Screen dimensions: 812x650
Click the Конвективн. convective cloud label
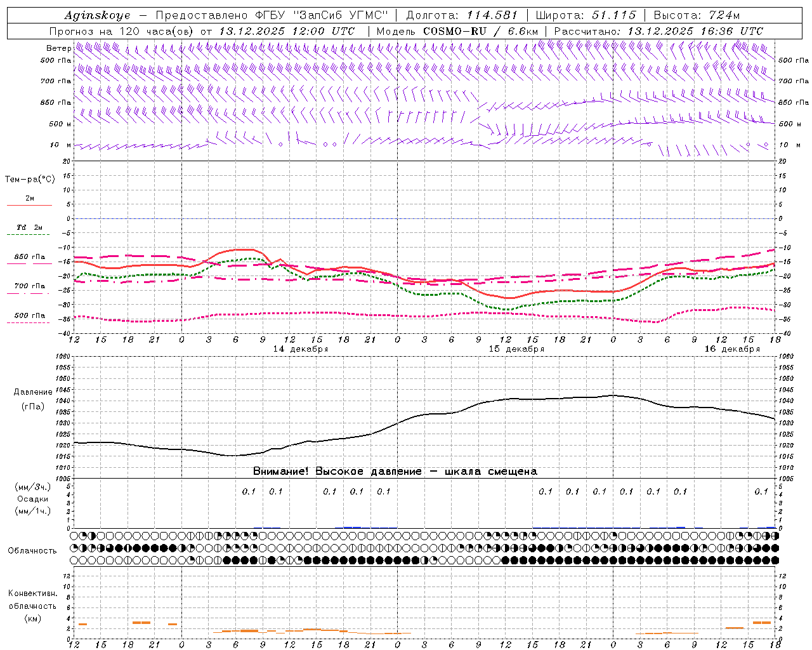pyautogui.click(x=33, y=594)
